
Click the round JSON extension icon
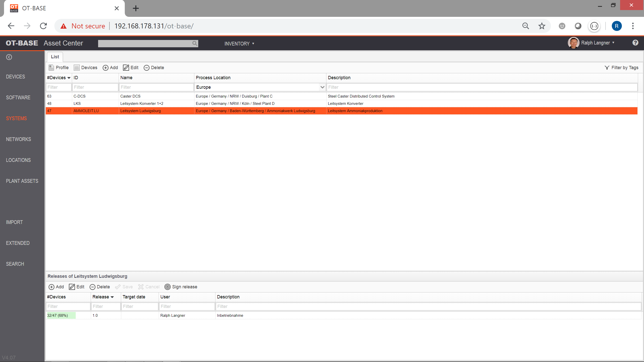point(594,26)
